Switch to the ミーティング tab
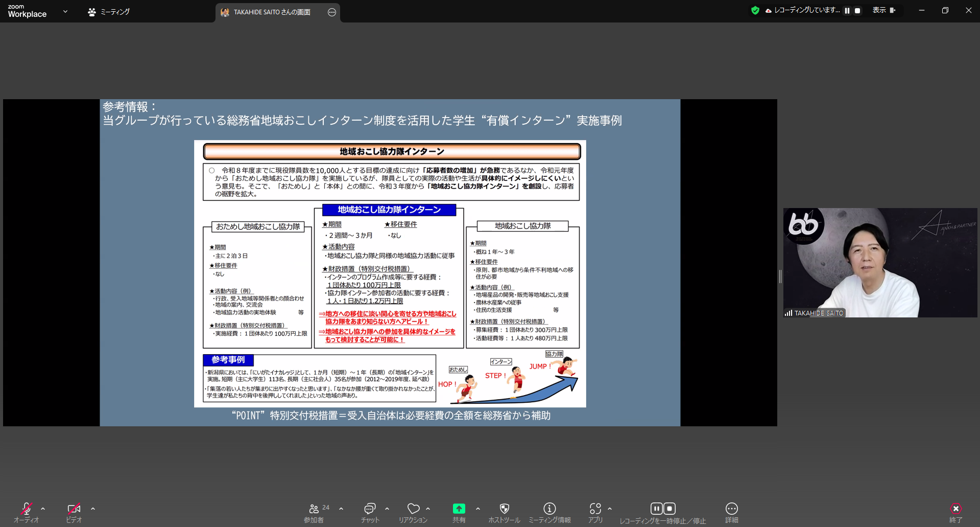This screenshot has width=980, height=527. (109, 12)
